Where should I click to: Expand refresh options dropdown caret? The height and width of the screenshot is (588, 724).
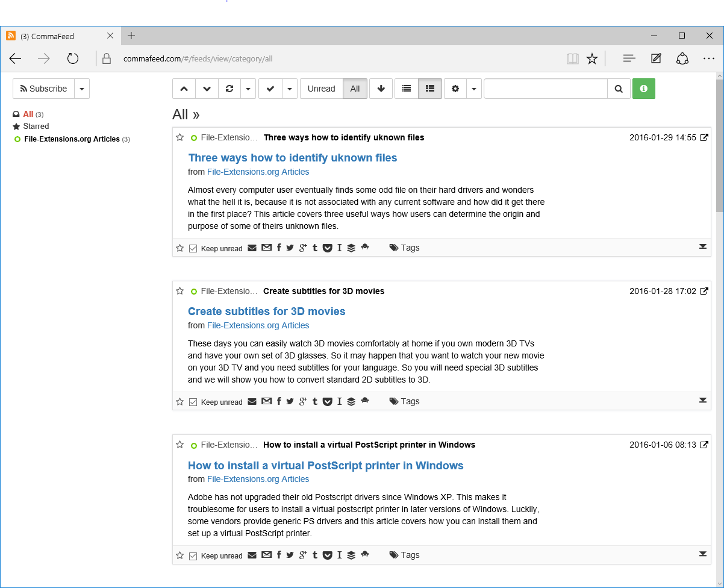click(x=248, y=89)
